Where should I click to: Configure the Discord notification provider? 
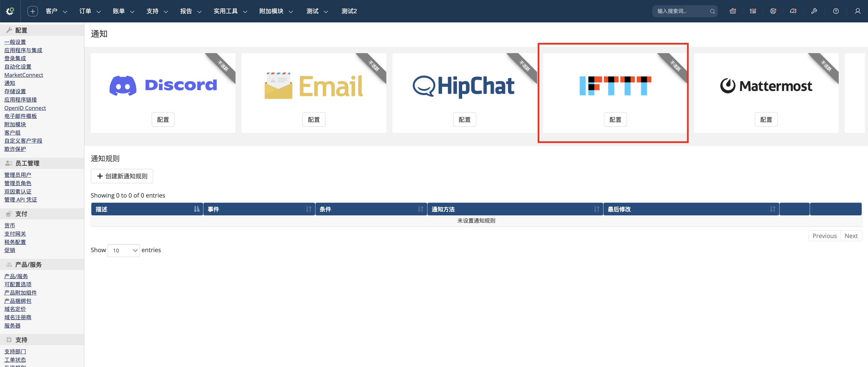[163, 120]
